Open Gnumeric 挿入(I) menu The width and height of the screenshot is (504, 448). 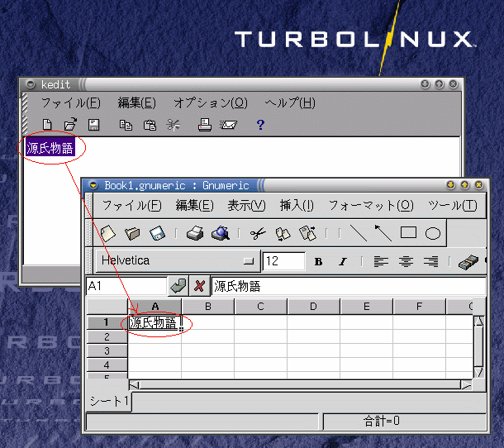pyautogui.click(x=297, y=205)
